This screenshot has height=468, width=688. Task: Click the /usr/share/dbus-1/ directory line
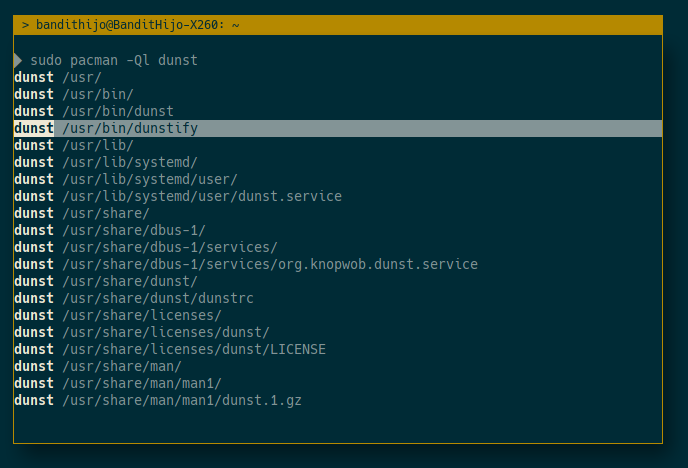click(133, 230)
